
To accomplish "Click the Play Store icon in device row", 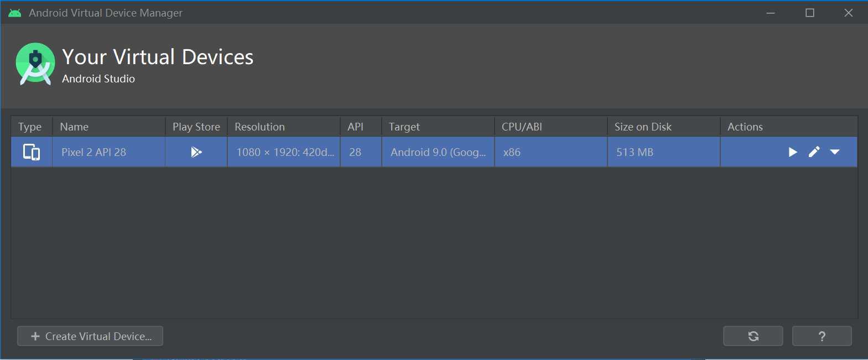I will click(196, 152).
